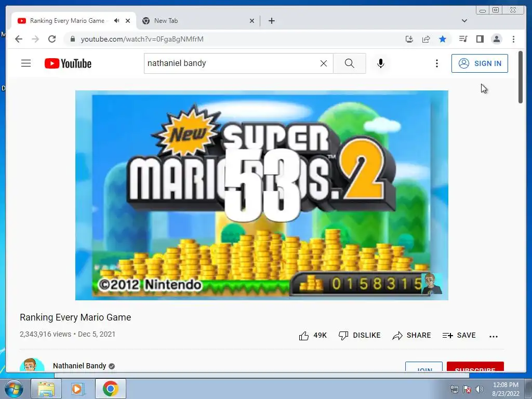Click the taskbar clock
Viewport: 532px width, 399px height.
pyautogui.click(x=506, y=389)
